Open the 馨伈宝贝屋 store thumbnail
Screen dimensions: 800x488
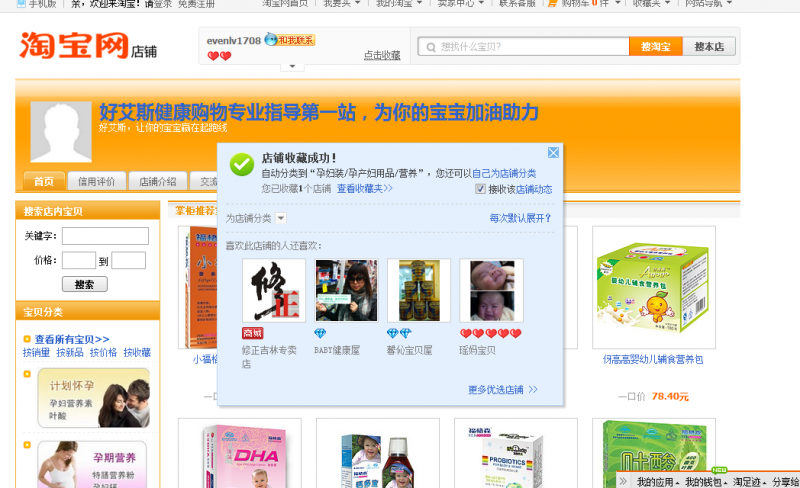[x=419, y=290]
